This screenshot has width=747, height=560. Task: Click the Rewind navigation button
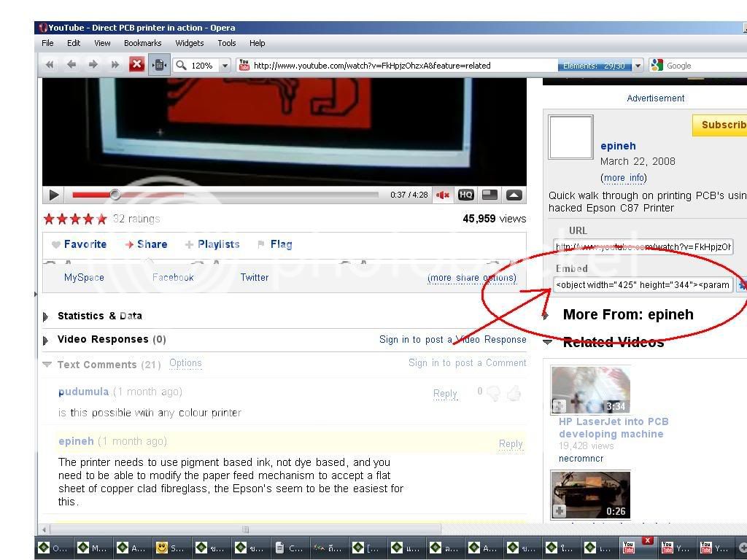pyautogui.click(x=49, y=65)
